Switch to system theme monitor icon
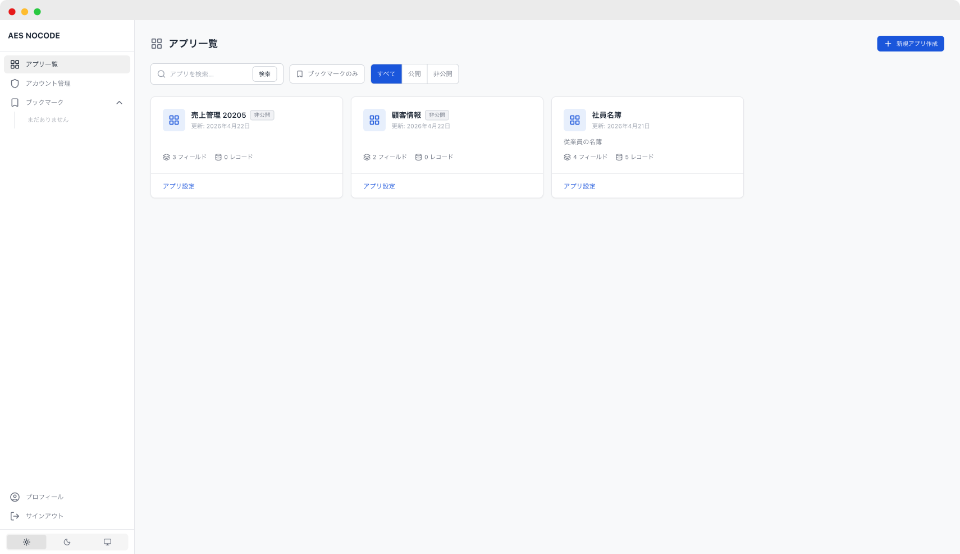The height and width of the screenshot is (554, 960). coord(107,542)
